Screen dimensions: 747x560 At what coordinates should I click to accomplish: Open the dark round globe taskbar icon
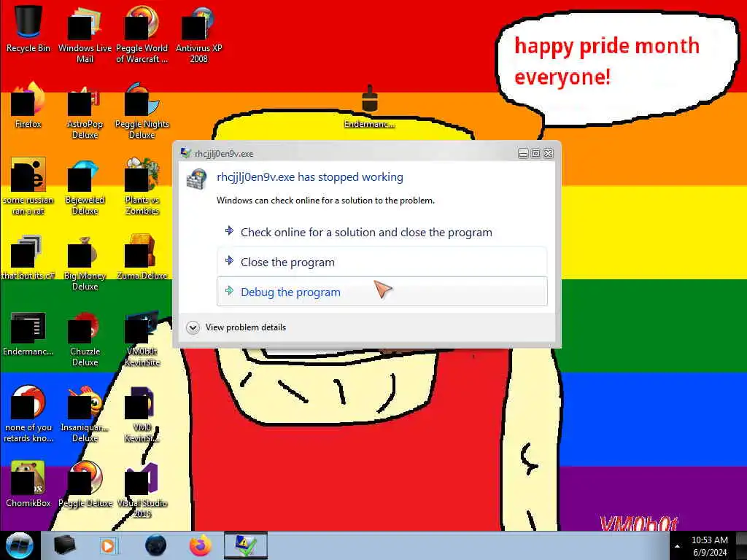coord(155,545)
